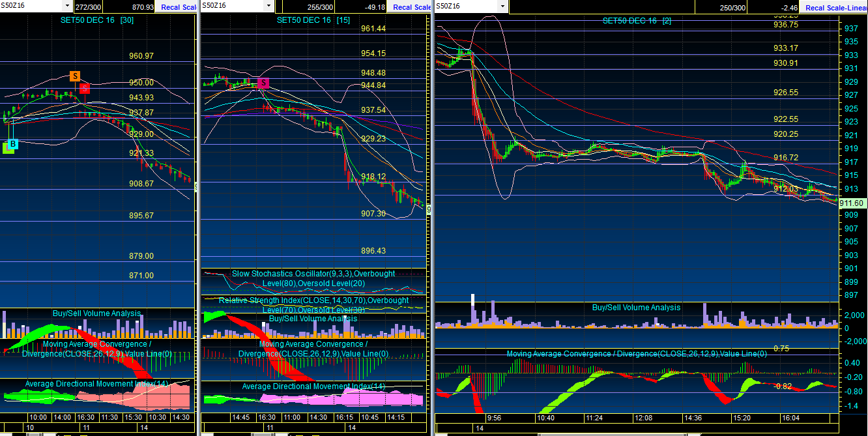Click the 930.91 price level label

[x=786, y=63]
